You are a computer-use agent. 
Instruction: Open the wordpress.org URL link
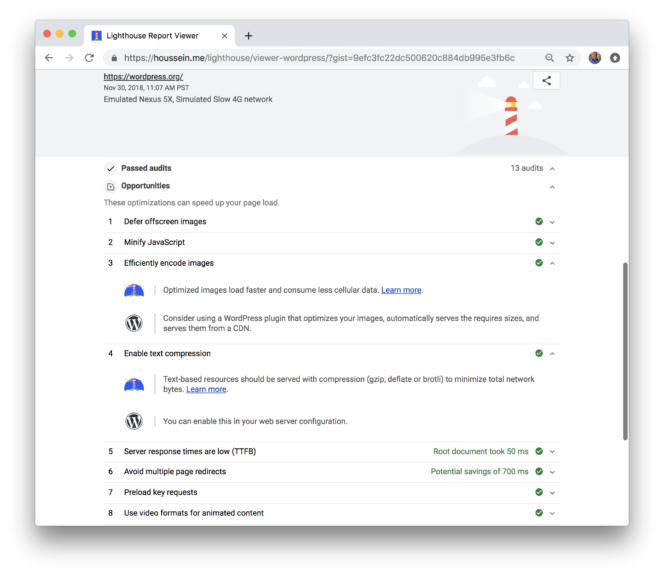point(143,77)
